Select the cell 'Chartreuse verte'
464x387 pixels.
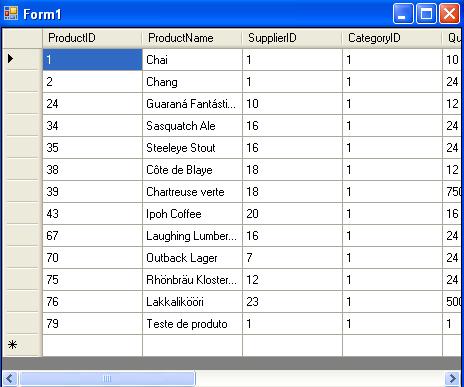192,191
